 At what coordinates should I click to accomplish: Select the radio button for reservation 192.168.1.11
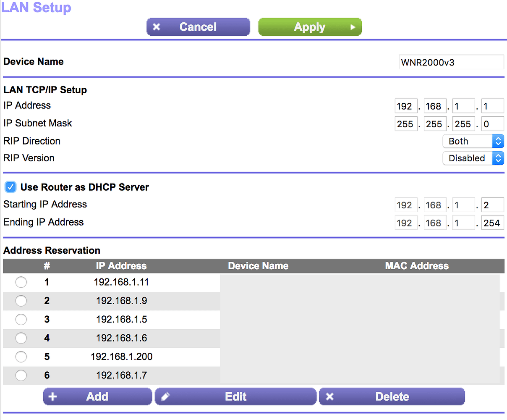21,282
